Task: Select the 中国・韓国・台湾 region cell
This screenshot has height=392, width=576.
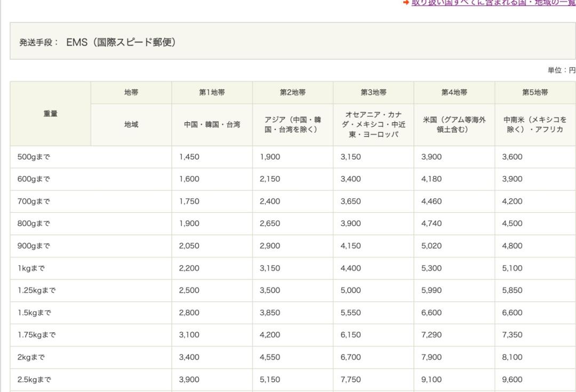Action: point(212,123)
